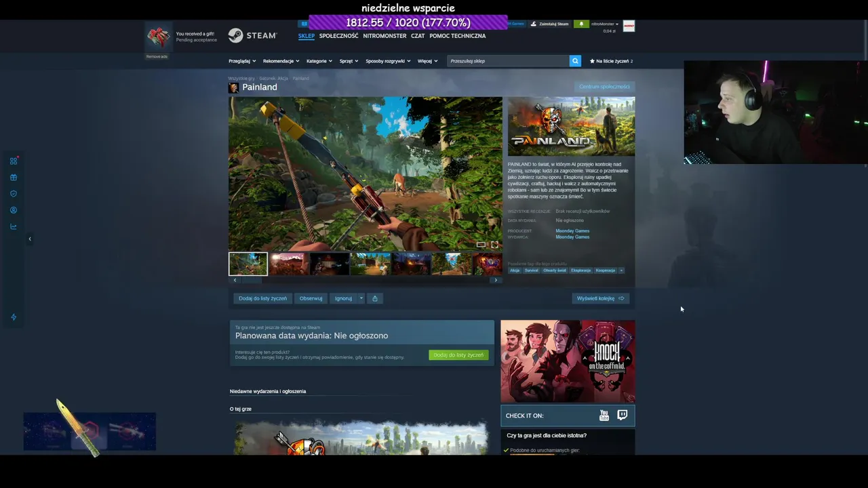Open Twitch icon under Check it on

coord(623,415)
